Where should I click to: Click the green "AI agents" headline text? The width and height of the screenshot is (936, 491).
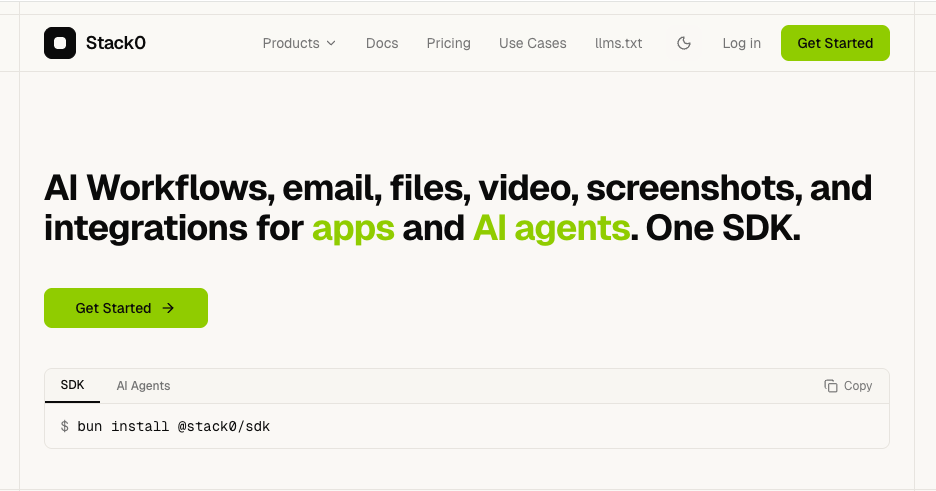tap(552, 228)
